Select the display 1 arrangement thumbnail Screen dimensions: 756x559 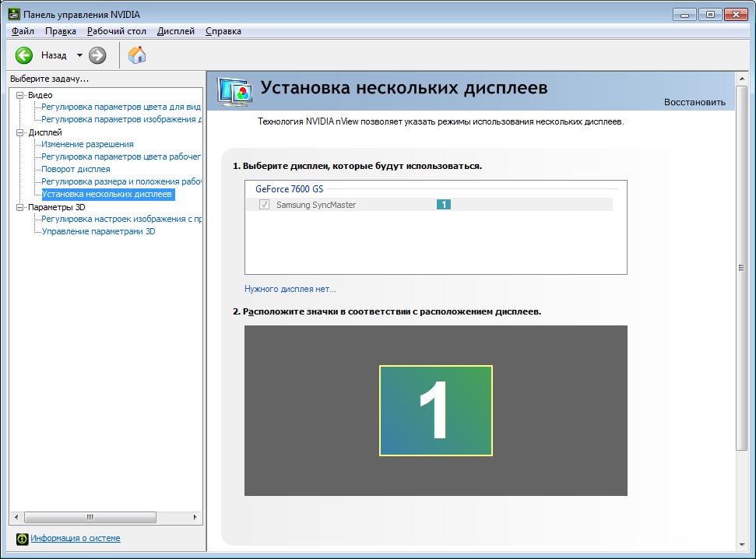coord(436,410)
